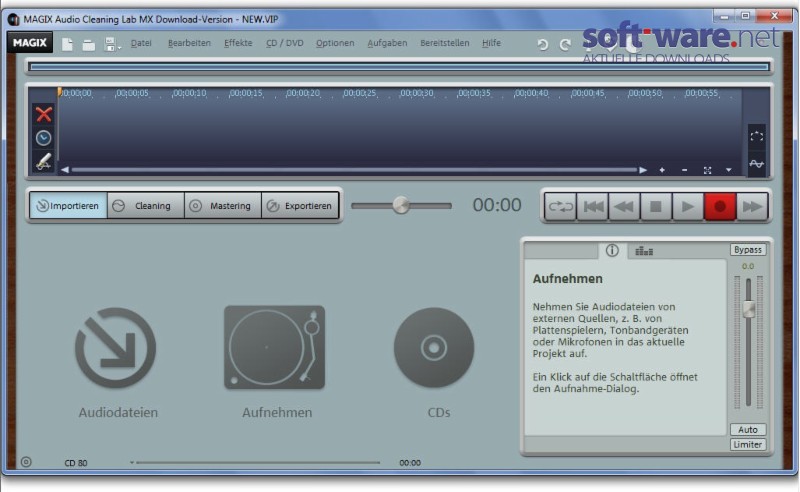This screenshot has width=800, height=492.
Task: Redo the action with the redo arrow
Action: [565, 45]
